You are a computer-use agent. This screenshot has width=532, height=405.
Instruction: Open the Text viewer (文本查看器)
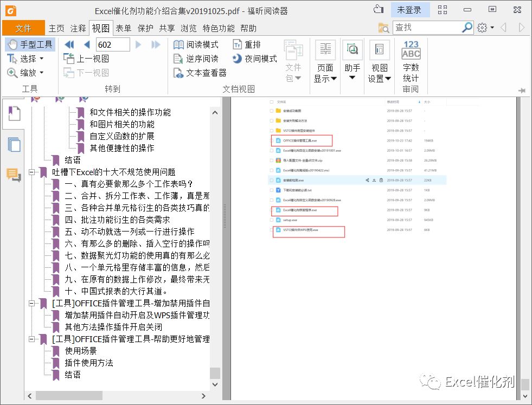tap(200, 73)
